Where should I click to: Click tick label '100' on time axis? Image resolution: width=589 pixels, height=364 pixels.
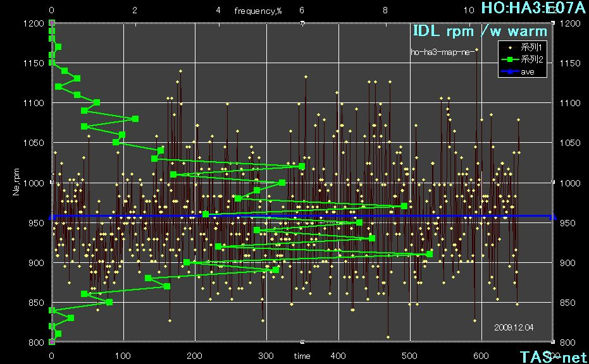click(123, 356)
